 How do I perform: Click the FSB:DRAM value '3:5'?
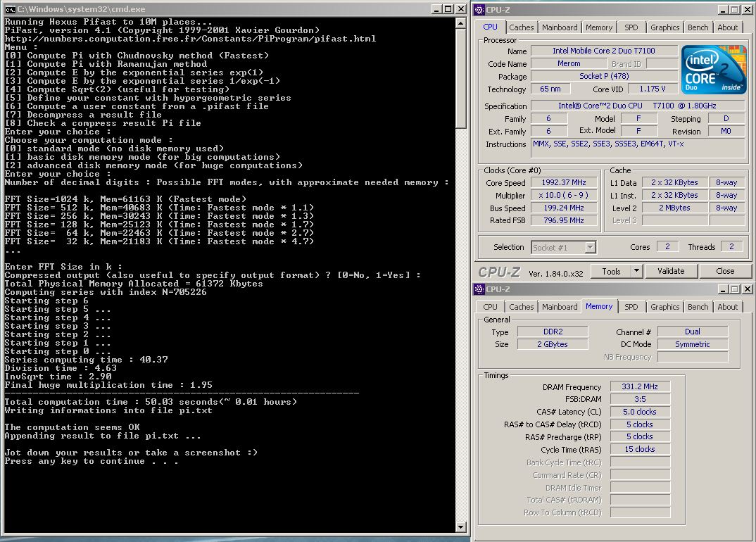point(640,399)
